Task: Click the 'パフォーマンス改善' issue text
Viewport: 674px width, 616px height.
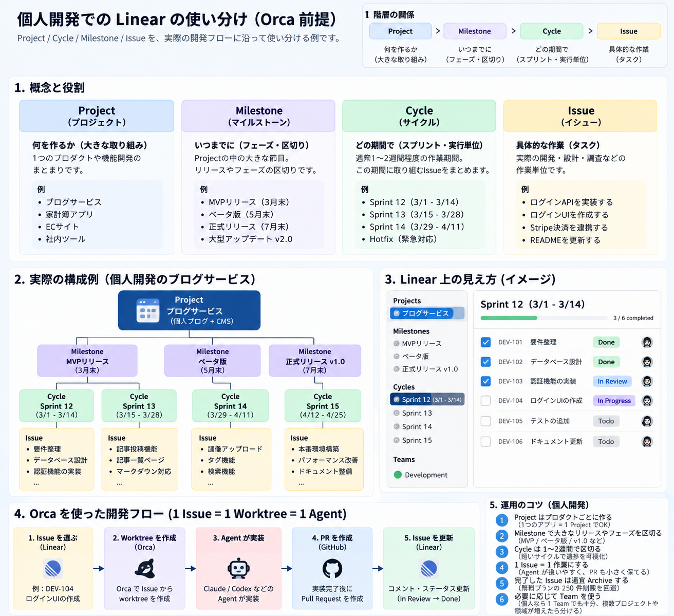Action: [x=328, y=460]
